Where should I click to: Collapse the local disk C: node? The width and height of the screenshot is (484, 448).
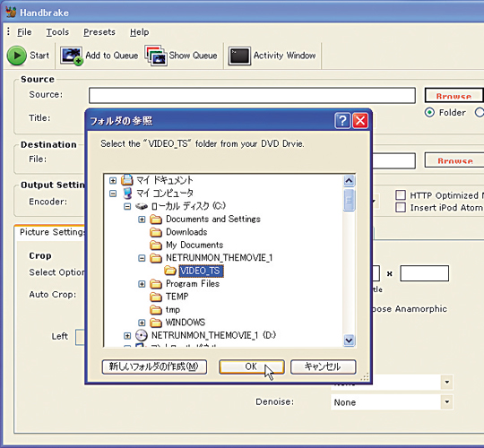coord(127,206)
